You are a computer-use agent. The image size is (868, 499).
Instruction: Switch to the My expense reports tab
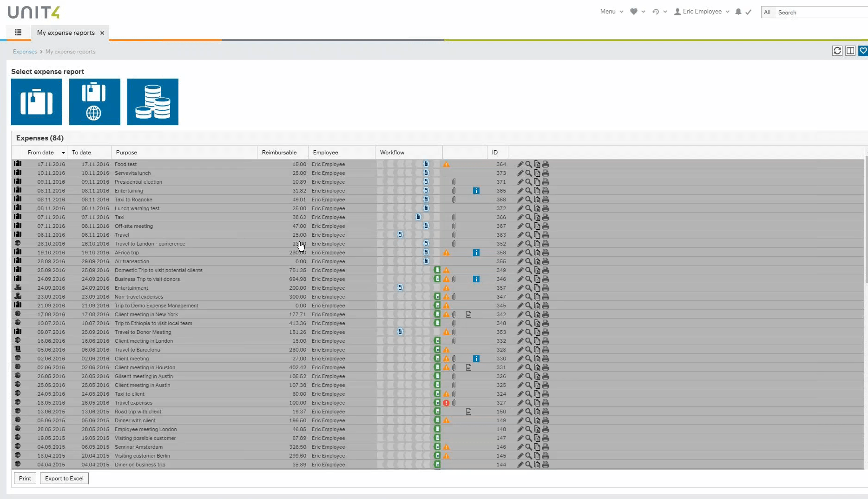coord(66,33)
